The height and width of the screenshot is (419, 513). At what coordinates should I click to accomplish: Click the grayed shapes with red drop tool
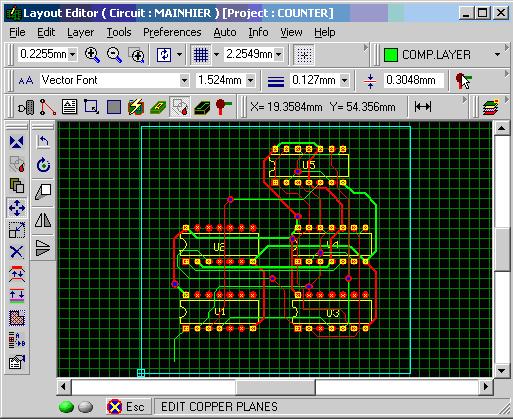[x=17, y=164]
